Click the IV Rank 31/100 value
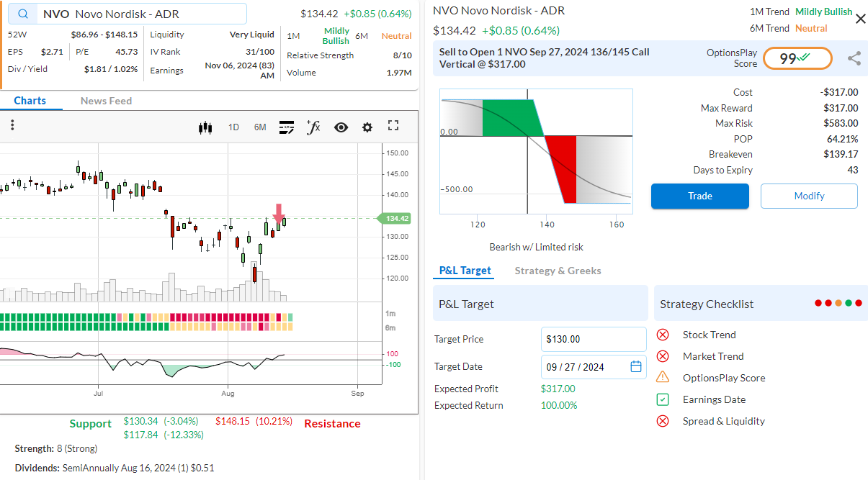The height and width of the screenshot is (480, 868). pyautogui.click(x=260, y=52)
